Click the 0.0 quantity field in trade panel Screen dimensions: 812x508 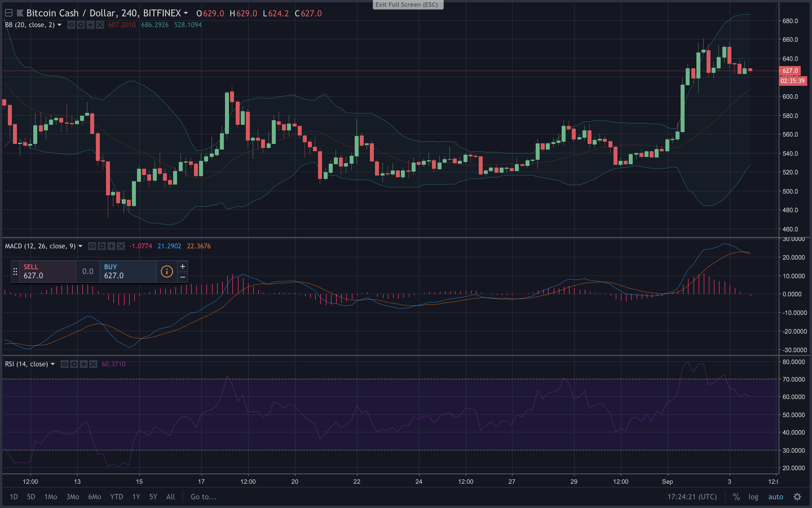(x=88, y=271)
